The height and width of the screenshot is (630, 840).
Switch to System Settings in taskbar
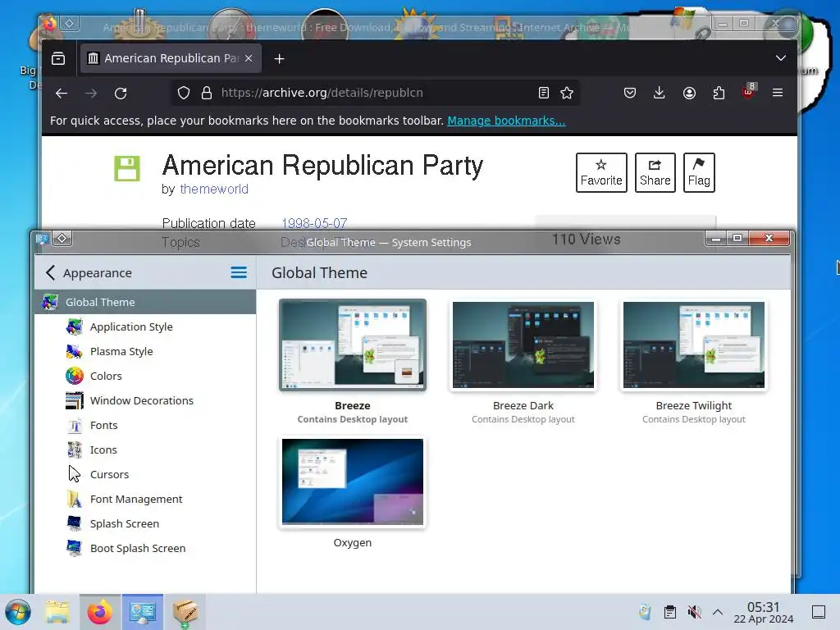(143, 612)
